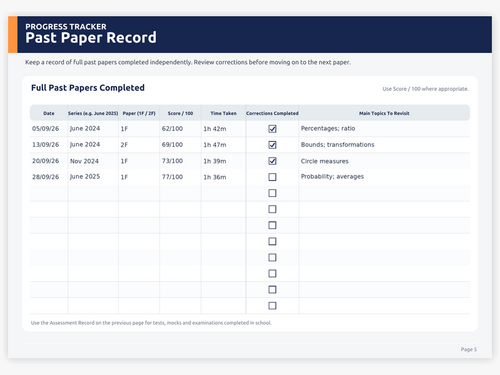Select the 77/100 score cell
500x375 pixels.
(x=180, y=177)
